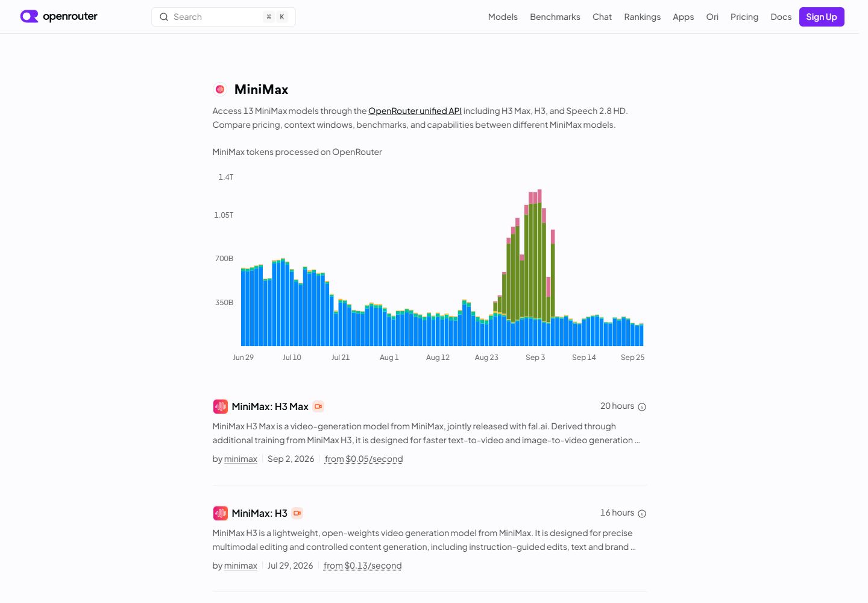The height and width of the screenshot is (603, 868).
Task: Click the info icon beside 16 hours
Action: click(642, 514)
